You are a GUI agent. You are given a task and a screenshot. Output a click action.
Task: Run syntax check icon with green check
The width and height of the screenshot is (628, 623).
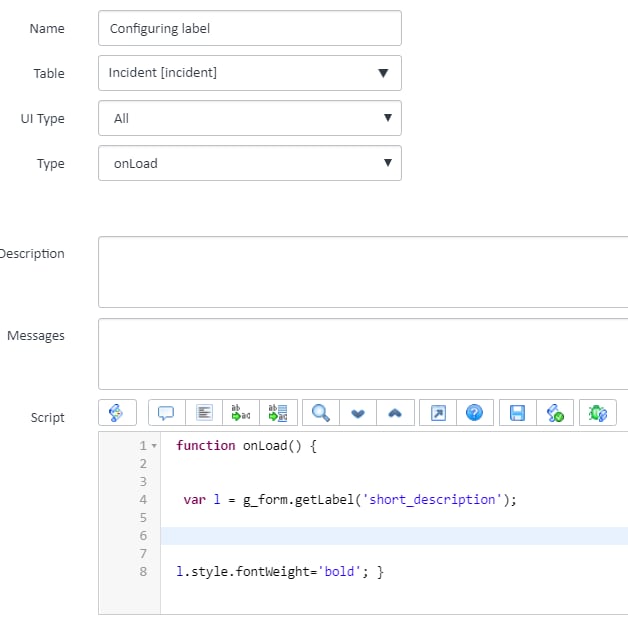click(555, 412)
